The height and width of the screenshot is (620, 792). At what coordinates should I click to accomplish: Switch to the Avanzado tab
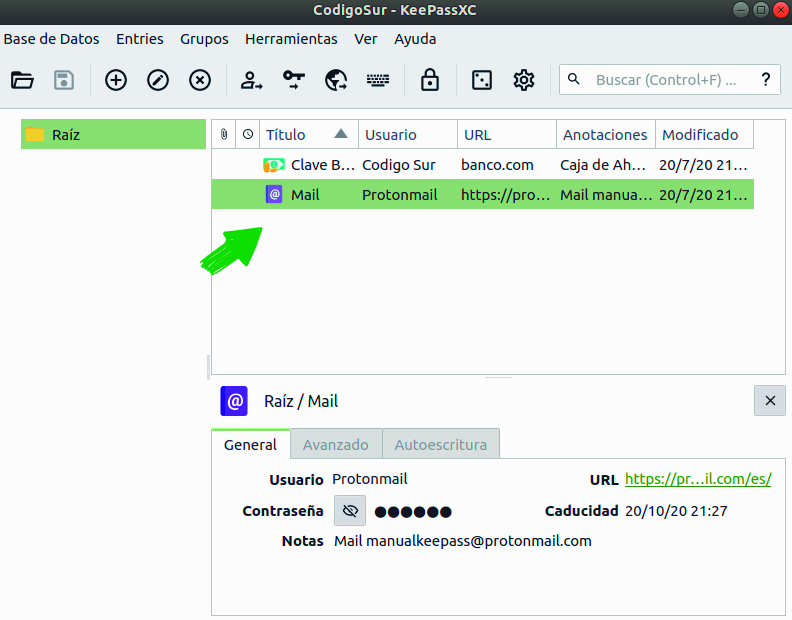[x=336, y=445]
